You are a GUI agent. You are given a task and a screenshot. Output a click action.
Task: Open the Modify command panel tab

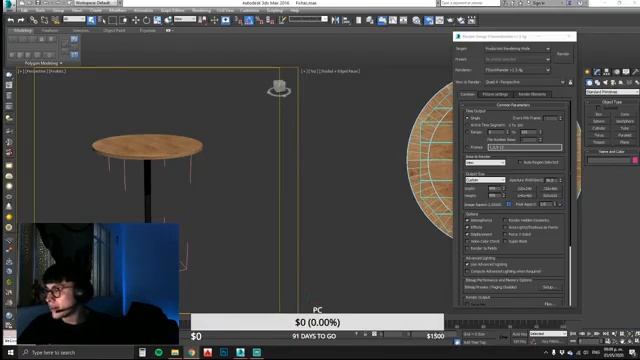[x=597, y=72]
